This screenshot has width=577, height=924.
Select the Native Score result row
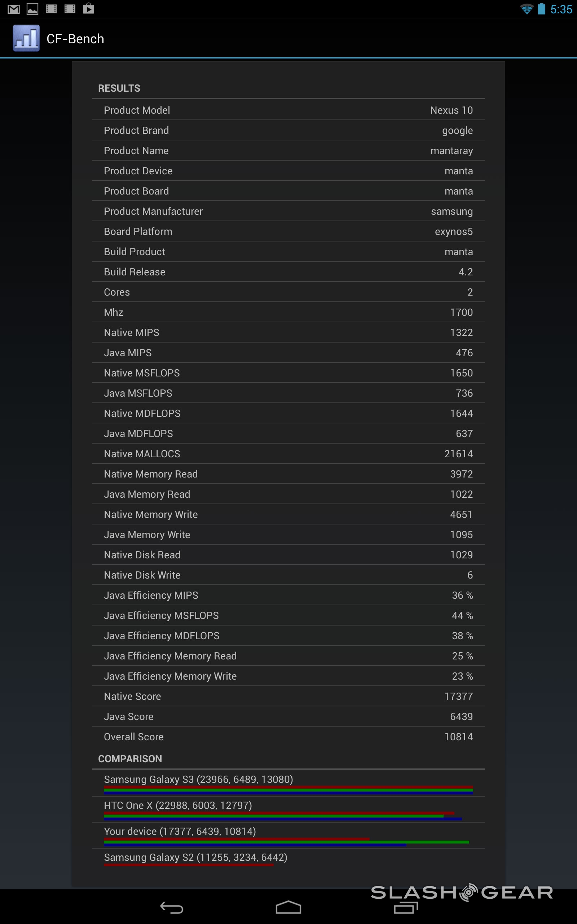coord(288,696)
